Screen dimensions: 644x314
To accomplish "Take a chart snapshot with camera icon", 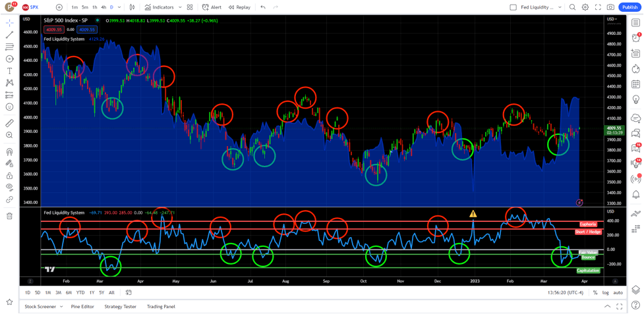I will point(610,7).
